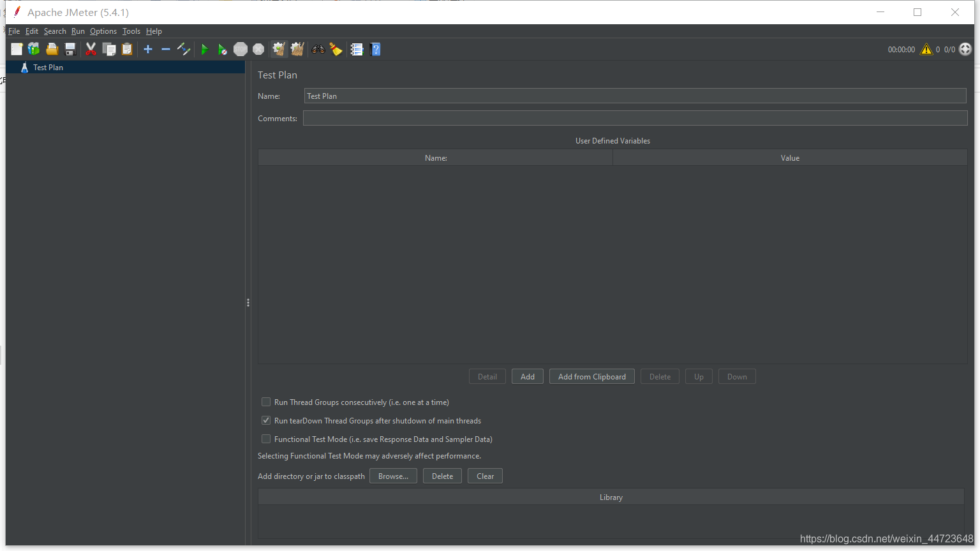Open the Options menu
This screenshot has height=551, width=980.
point(103,31)
